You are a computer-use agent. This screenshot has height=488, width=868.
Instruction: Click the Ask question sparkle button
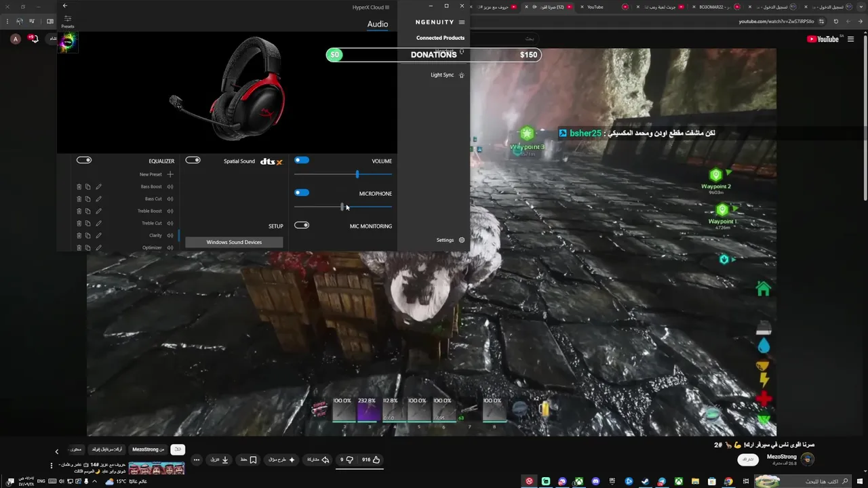click(281, 460)
